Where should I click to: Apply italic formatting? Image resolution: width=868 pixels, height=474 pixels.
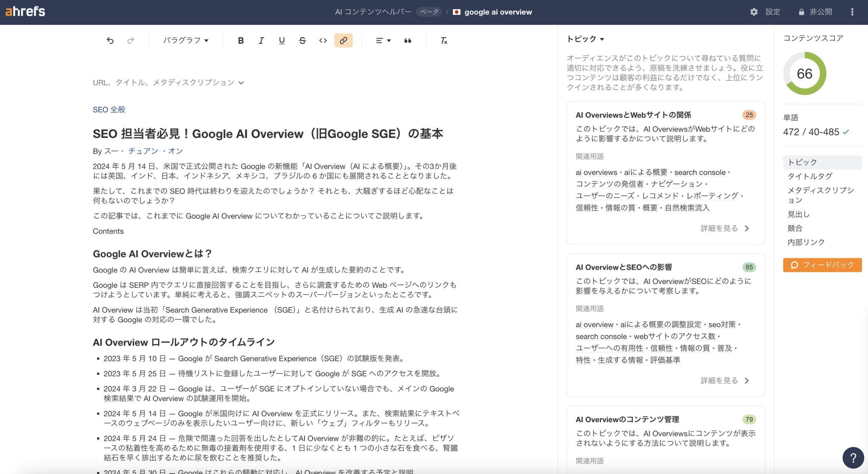coord(261,41)
